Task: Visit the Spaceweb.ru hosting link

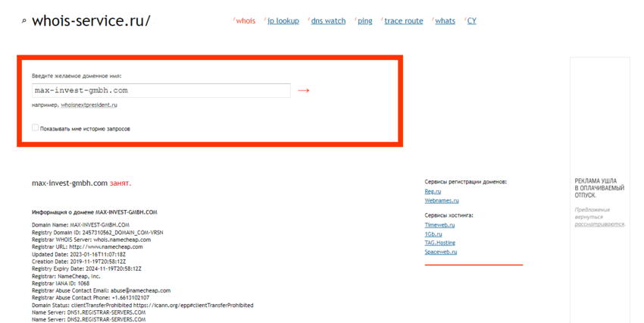Action: 440,252
